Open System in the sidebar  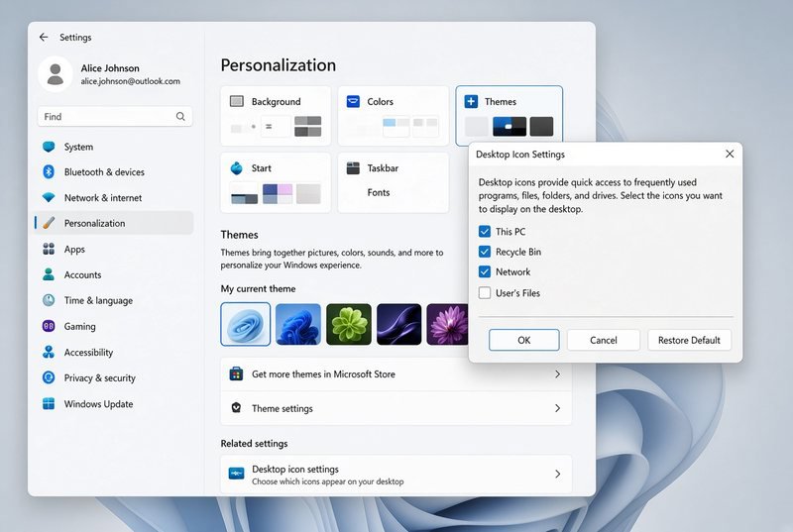tap(114, 147)
